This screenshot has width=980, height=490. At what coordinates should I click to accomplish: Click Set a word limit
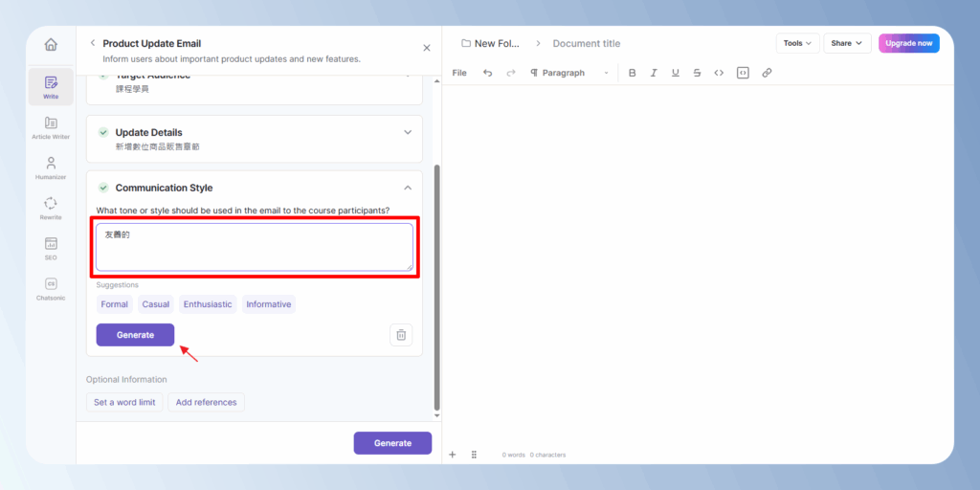pyautogui.click(x=124, y=403)
